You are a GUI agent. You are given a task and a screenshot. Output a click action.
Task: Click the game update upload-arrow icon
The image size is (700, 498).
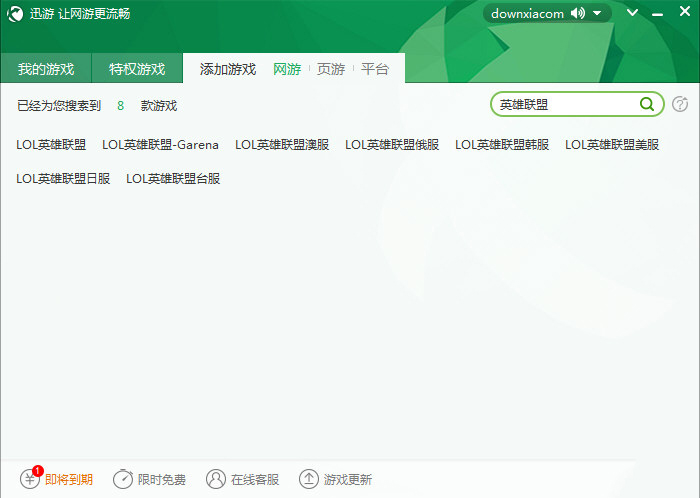click(309, 479)
